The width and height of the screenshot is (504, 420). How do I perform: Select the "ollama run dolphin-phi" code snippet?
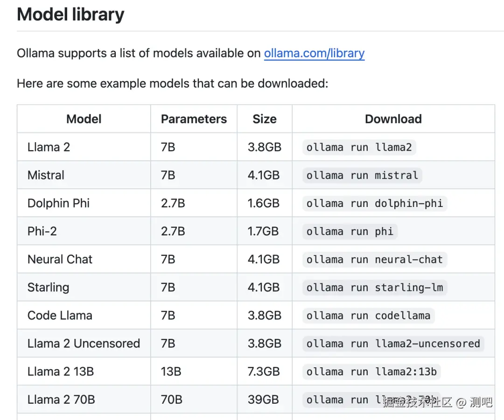374,204
